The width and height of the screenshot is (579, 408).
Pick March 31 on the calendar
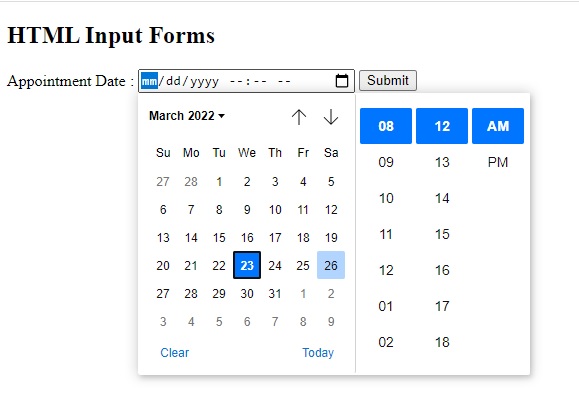pyautogui.click(x=275, y=294)
